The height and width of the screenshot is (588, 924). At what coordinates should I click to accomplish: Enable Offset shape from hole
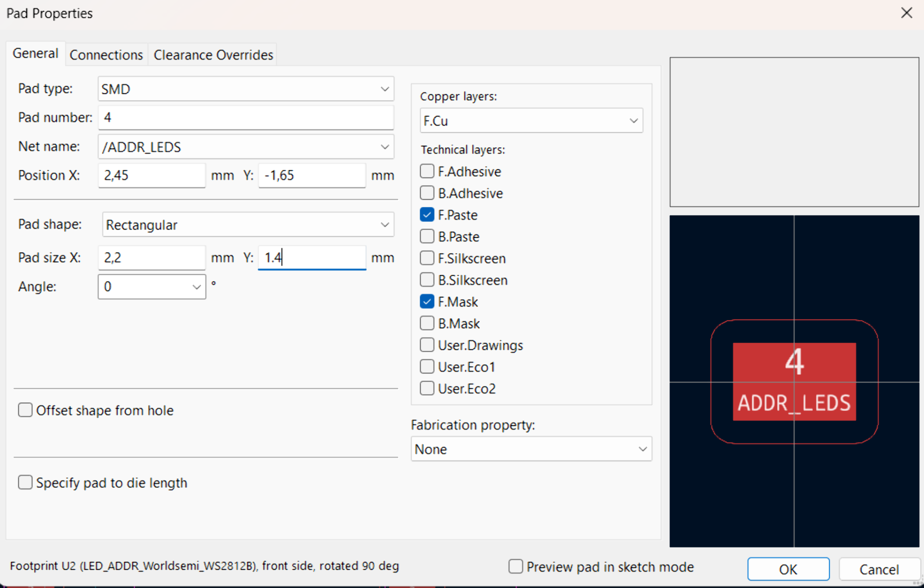25,410
